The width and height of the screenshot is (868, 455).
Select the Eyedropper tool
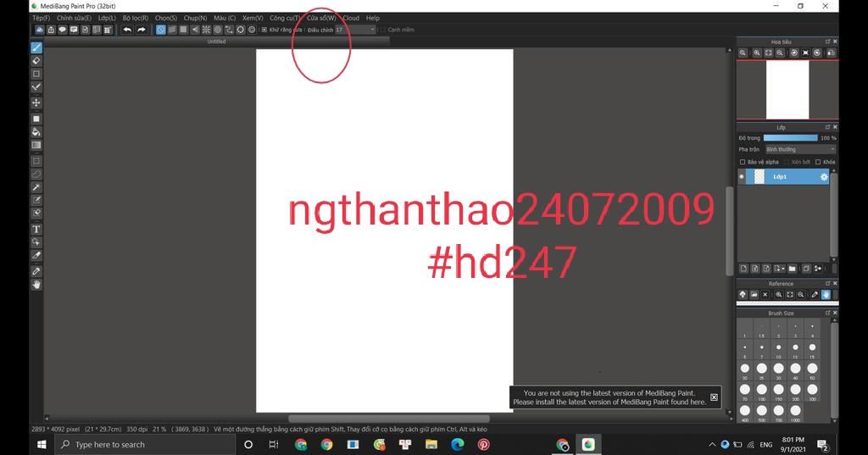(x=36, y=271)
